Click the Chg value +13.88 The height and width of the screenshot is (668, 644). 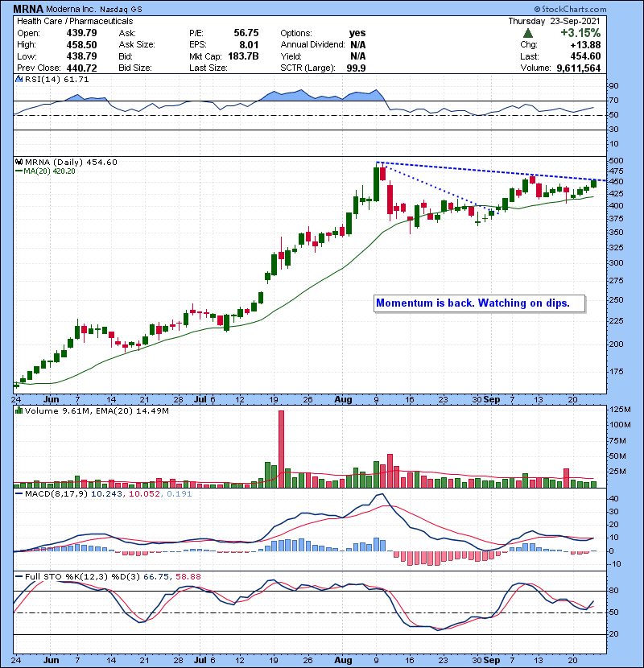[x=585, y=45]
